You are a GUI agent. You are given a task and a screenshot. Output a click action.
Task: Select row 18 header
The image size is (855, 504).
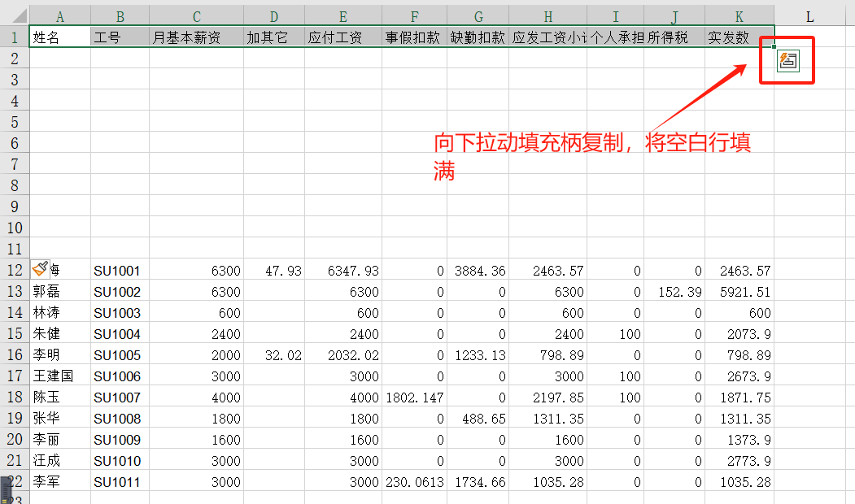tap(15, 397)
